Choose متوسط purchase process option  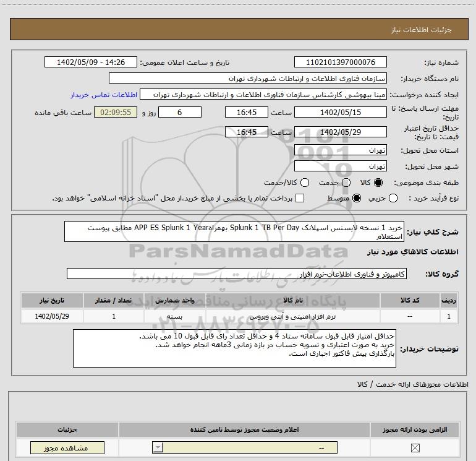click(357, 198)
